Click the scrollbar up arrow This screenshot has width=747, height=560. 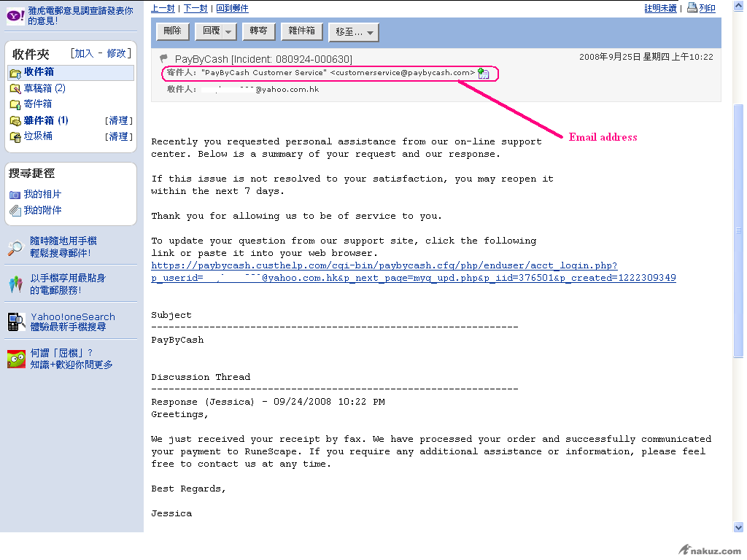click(738, 5)
